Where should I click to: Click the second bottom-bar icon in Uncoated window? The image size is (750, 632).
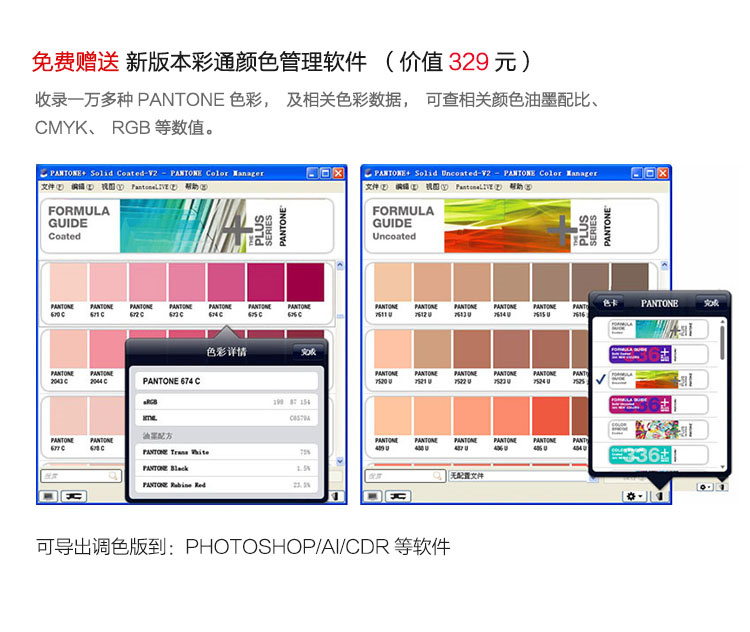pyautogui.click(x=398, y=496)
